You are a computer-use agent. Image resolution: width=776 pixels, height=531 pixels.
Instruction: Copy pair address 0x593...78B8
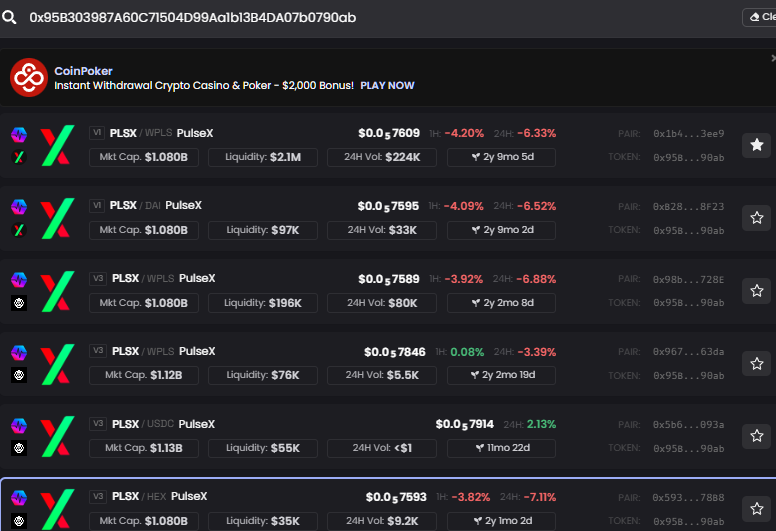coord(688,497)
